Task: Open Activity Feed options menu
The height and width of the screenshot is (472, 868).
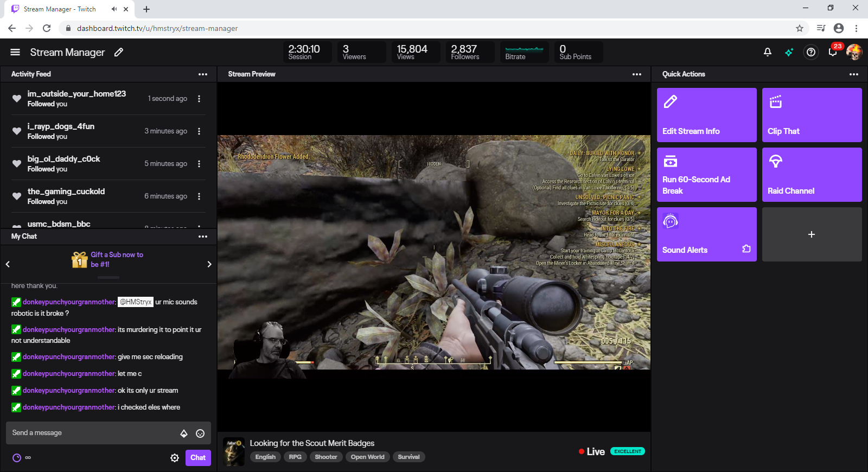Action: pyautogui.click(x=203, y=74)
